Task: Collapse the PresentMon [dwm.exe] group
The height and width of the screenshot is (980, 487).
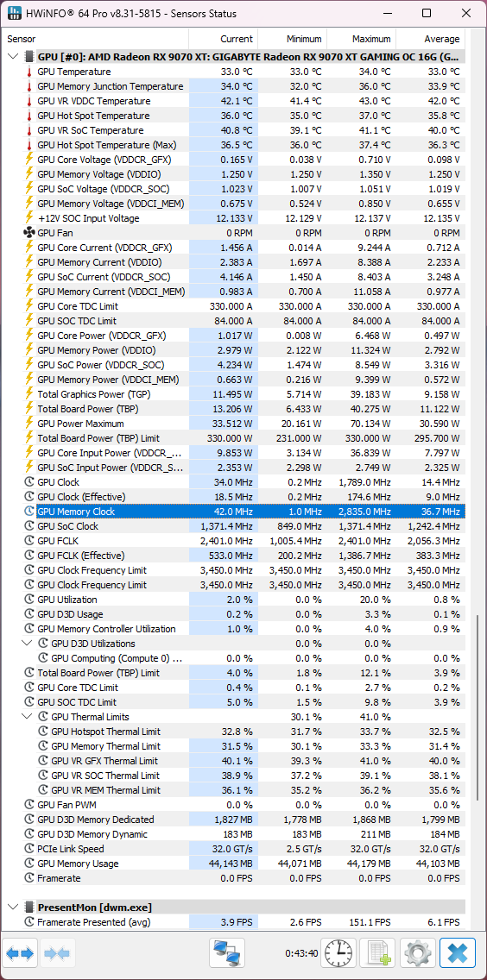Action: coord(12,907)
